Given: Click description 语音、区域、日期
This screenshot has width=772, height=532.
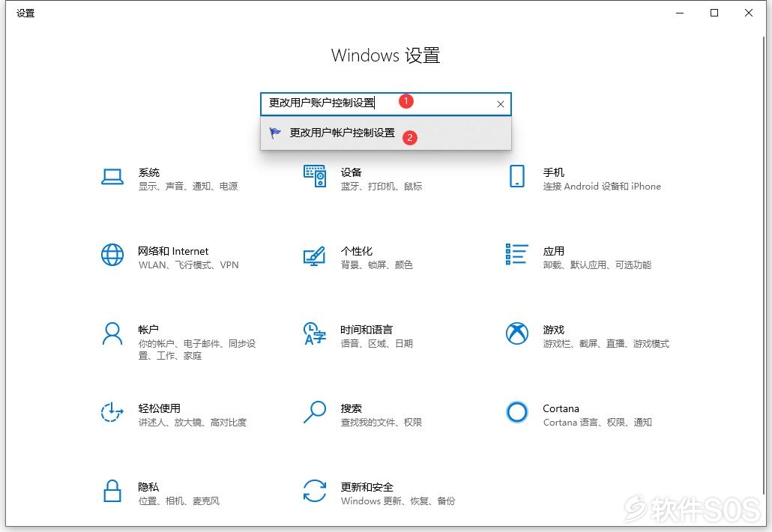Looking at the screenshot, I should coord(377,343).
